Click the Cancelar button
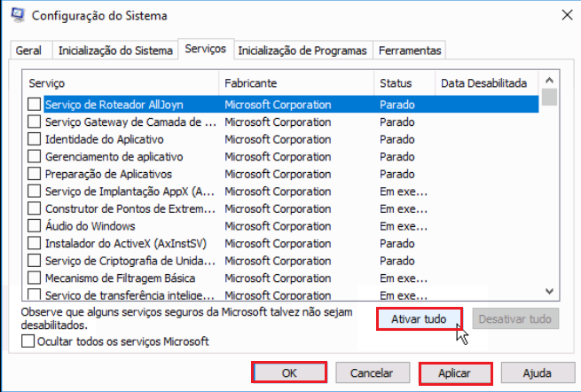 pos(372,373)
